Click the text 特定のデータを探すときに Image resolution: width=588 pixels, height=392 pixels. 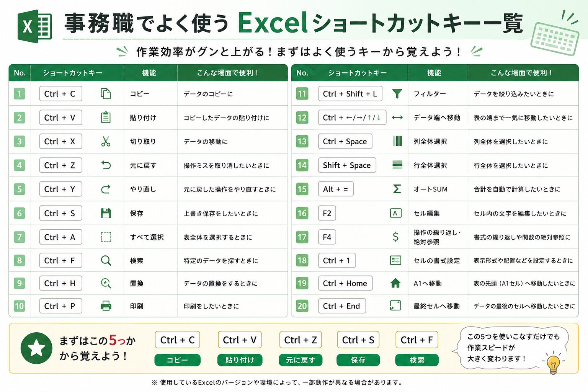pyautogui.click(x=221, y=261)
